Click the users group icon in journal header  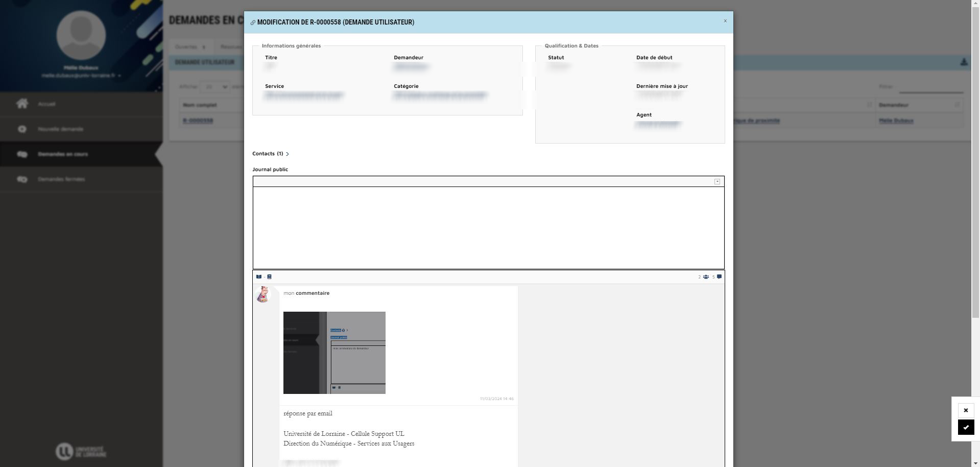[705, 277]
